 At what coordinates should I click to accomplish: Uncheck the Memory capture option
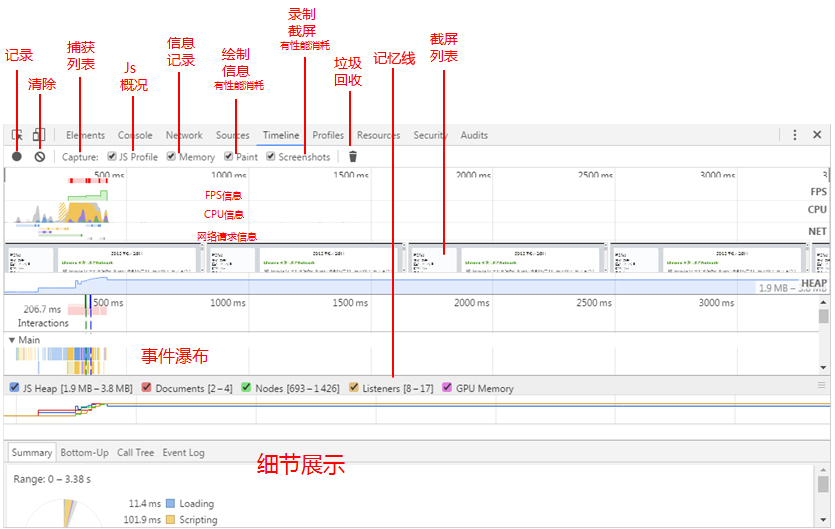172,157
